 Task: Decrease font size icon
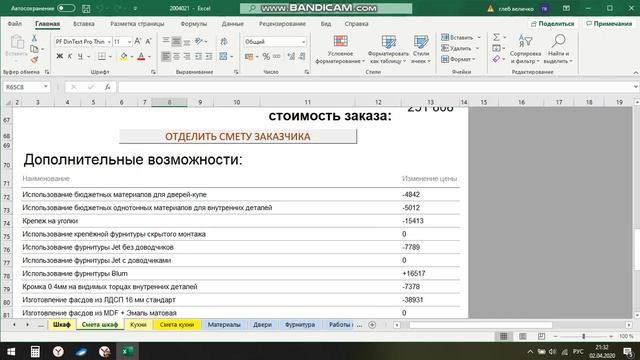pyautogui.click(x=148, y=41)
